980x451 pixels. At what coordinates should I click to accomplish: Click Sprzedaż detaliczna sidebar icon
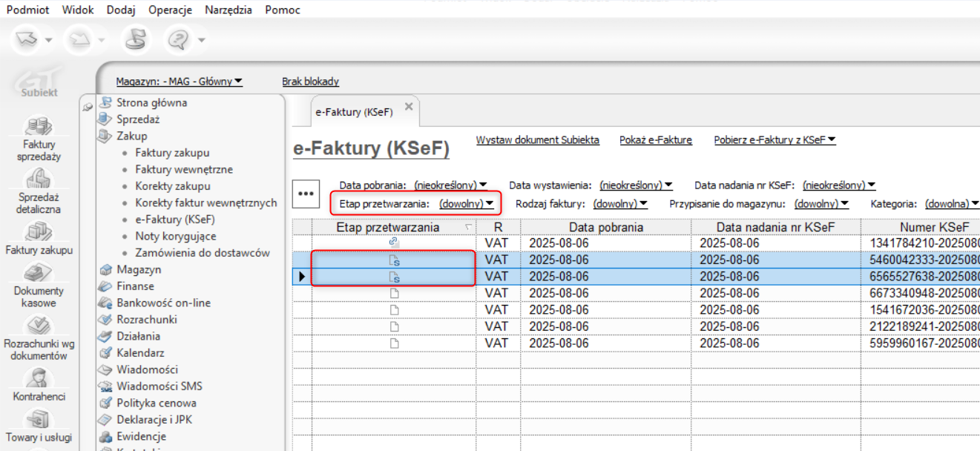[39, 179]
